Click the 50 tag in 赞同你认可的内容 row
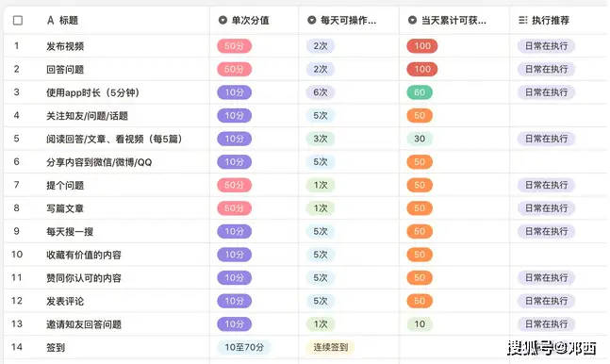The height and width of the screenshot is (364, 610). (420, 277)
